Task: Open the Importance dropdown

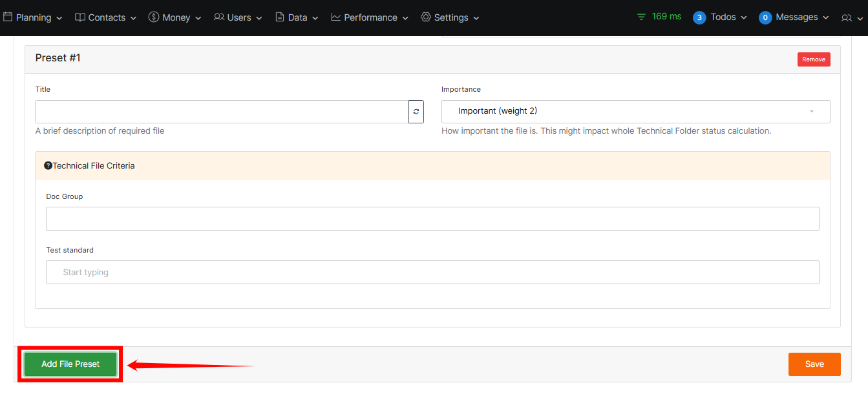Action: tap(635, 112)
